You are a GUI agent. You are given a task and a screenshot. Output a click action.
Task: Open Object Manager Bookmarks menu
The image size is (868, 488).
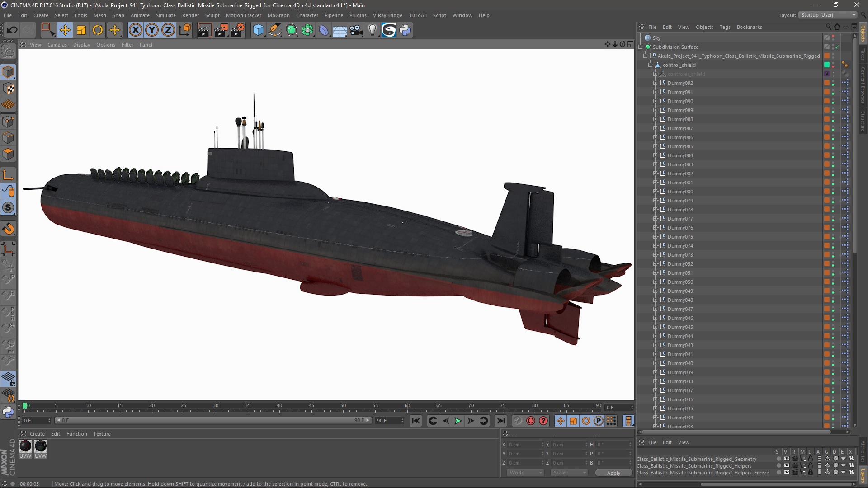pyautogui.click(x=749, y=27)
